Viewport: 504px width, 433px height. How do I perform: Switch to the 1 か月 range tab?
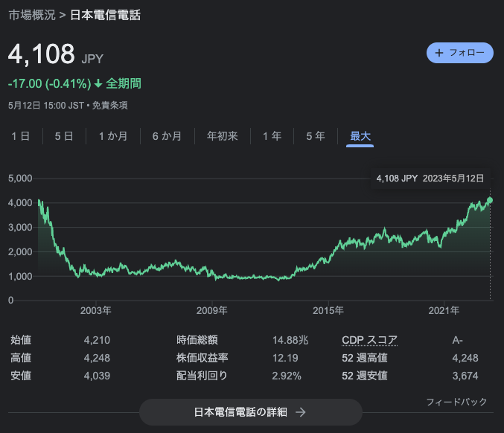pos(113,136)
